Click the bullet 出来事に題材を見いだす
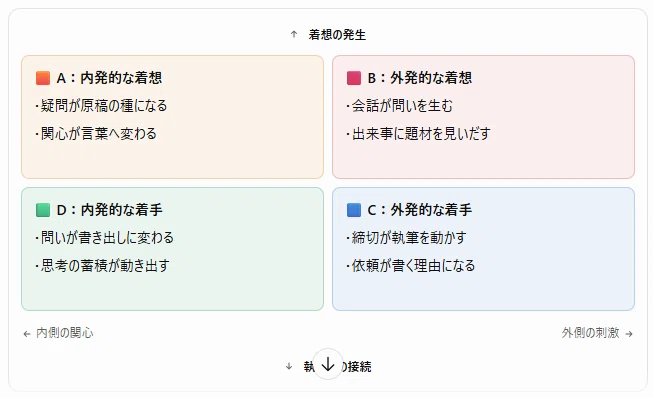653x398 pixels. [419, 134]
